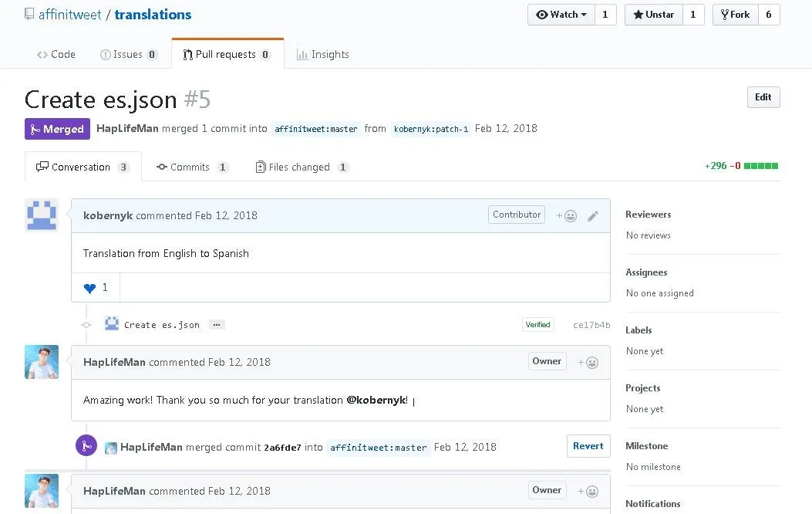Open kobernyk author link in first comment

tap(108, 215)
